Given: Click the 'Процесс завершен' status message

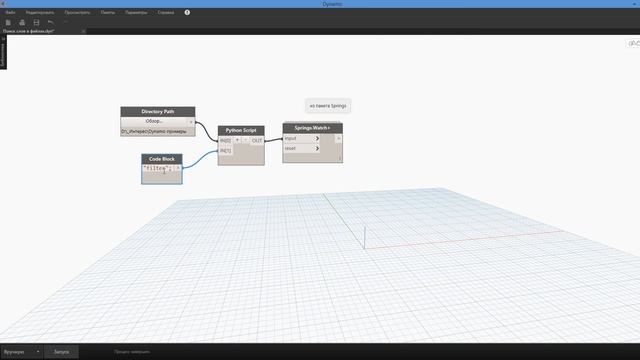Looking at the screenshot, I should tap(132, 351).
